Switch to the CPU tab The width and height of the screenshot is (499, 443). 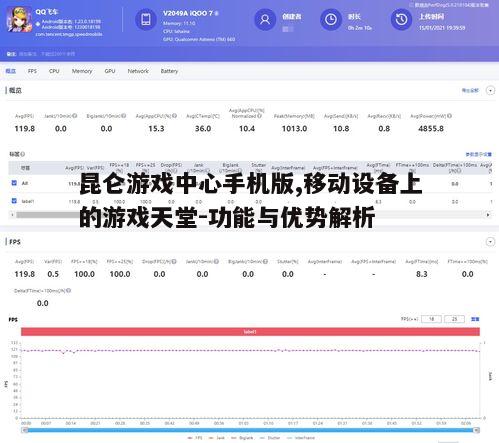pos(54,71)
